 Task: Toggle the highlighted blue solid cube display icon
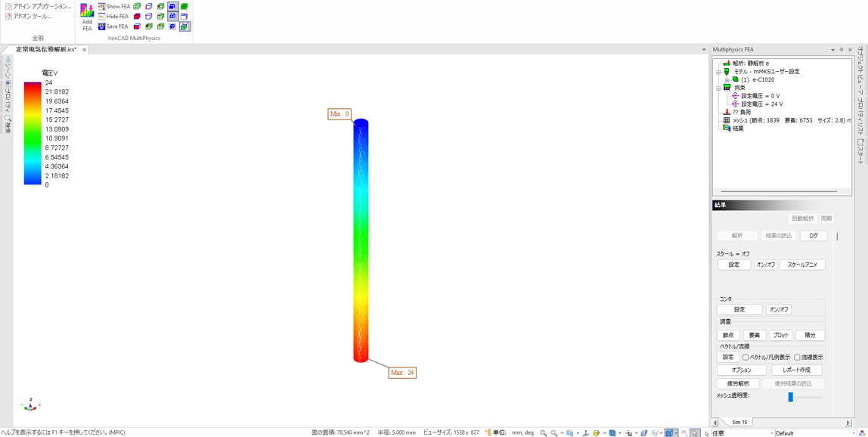click(x=172, y=6)
